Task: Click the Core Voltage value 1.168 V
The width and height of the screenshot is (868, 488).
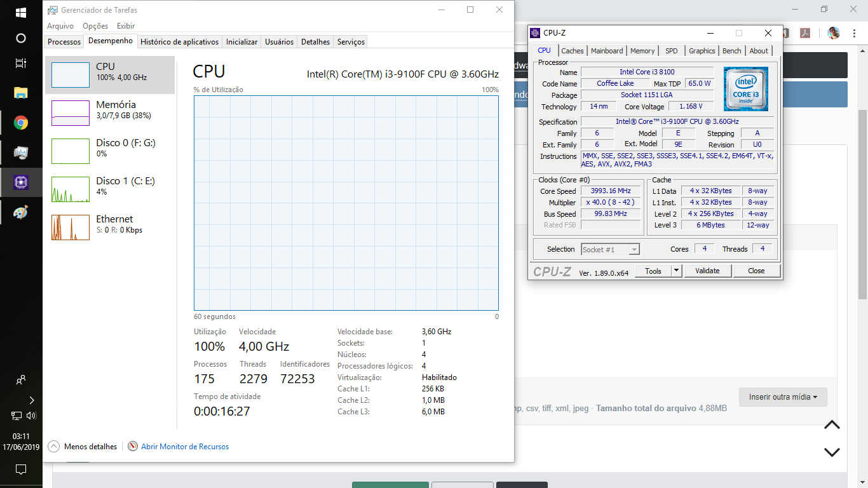Action: point(691,107)
